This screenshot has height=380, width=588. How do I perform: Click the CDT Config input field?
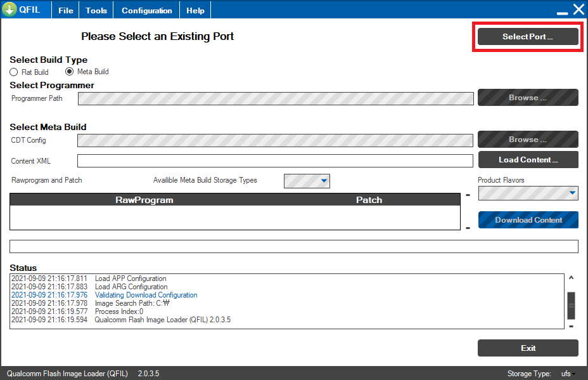coord(275,140)
